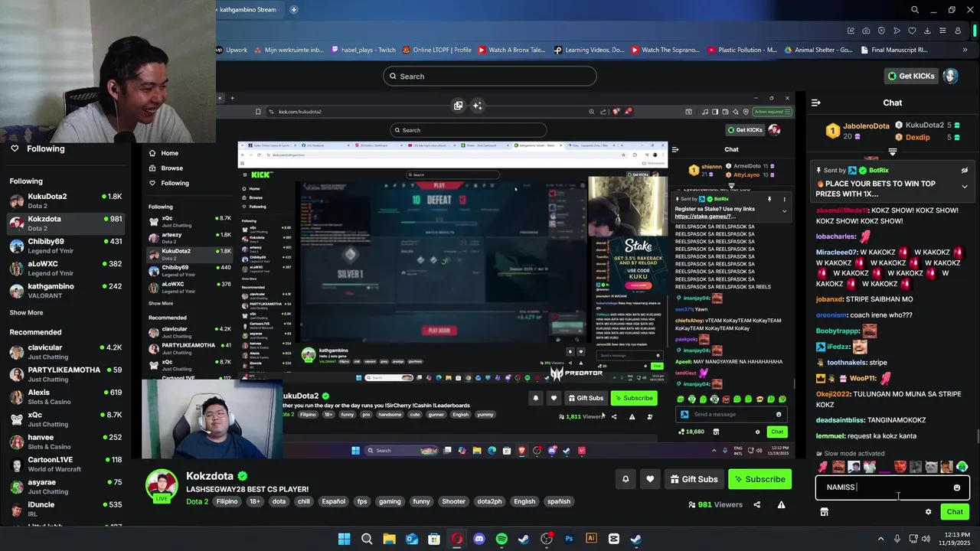Share the Kokzdota stream

pos(757,504)
